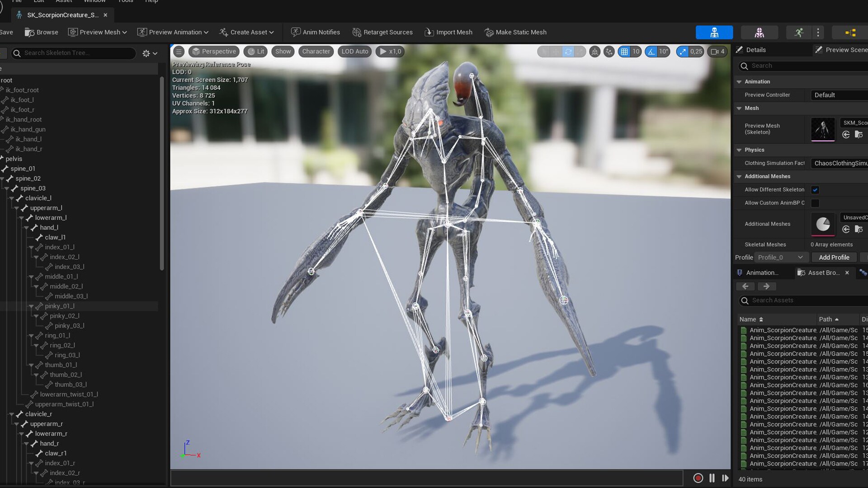The height and width of the screenshot is (488, 868).
Task: Open the Asset menu in the menu bar
Action: 64,1
